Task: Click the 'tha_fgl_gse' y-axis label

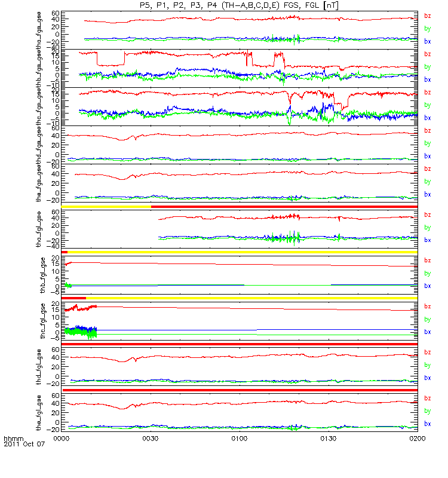Action: (39, 229)
